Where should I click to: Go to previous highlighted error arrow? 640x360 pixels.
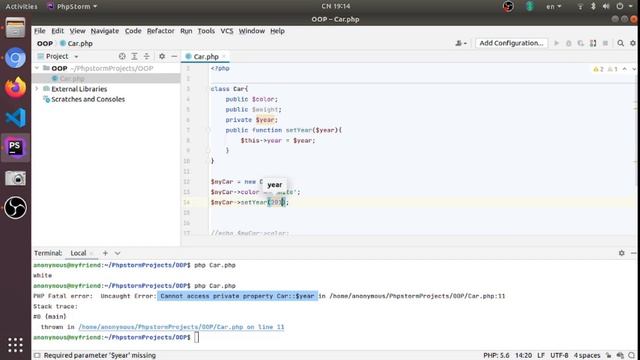(x=624, y=69)
